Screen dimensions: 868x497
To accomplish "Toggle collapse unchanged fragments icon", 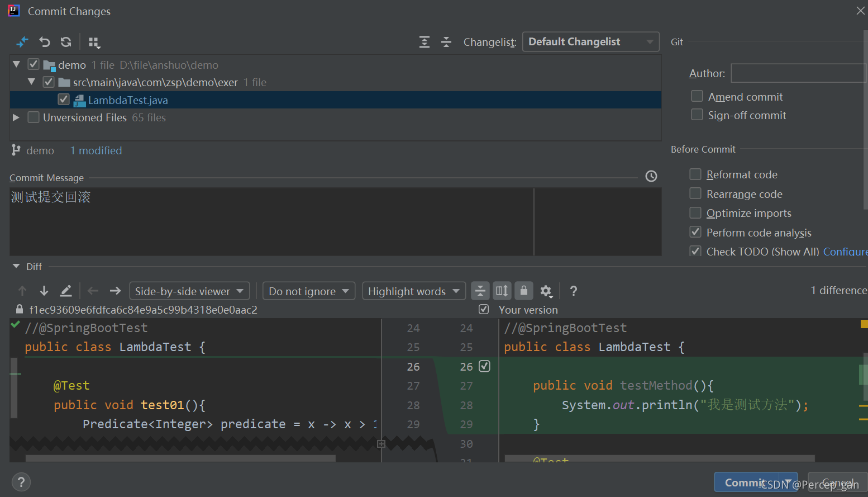I will (x=480, y=291).
